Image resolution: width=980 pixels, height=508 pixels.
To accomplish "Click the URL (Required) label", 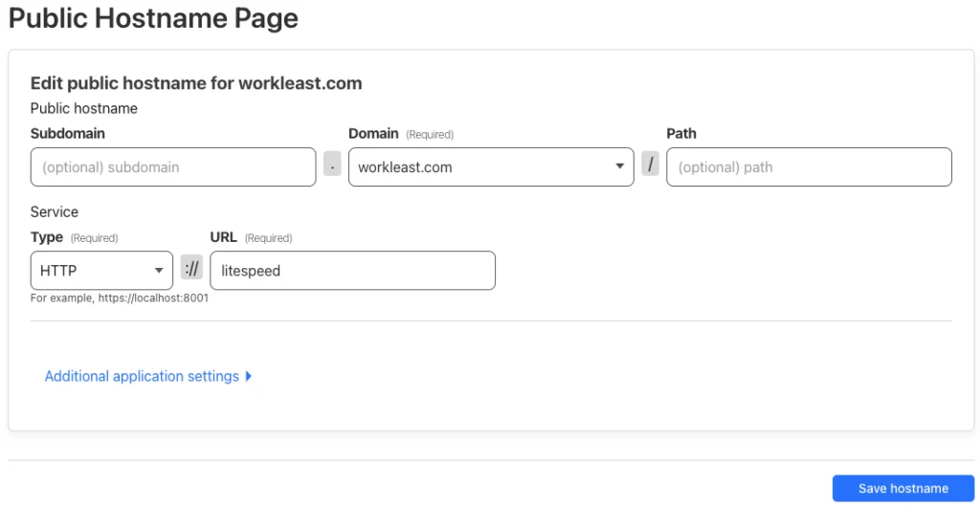I will tap(252, 237).
